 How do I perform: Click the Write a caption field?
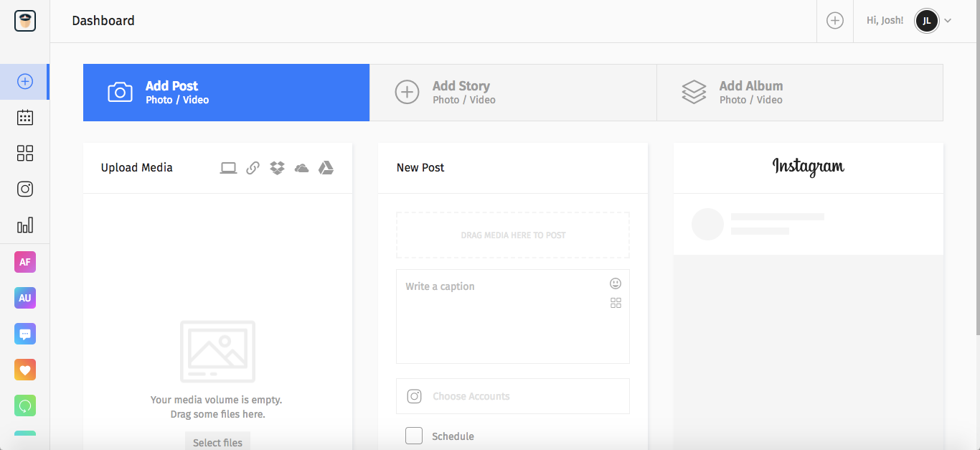[513, 317]
